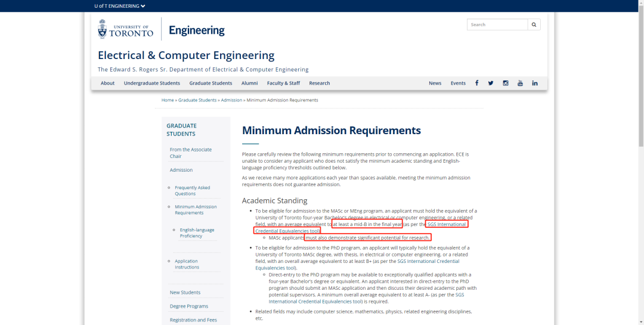Click the search magnifier icon

534,24
